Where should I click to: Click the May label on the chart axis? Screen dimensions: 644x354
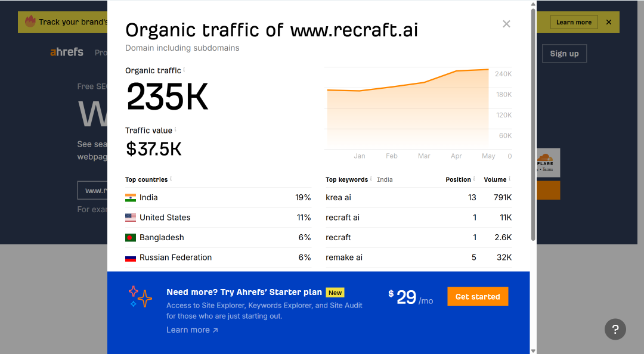(488, 156)
